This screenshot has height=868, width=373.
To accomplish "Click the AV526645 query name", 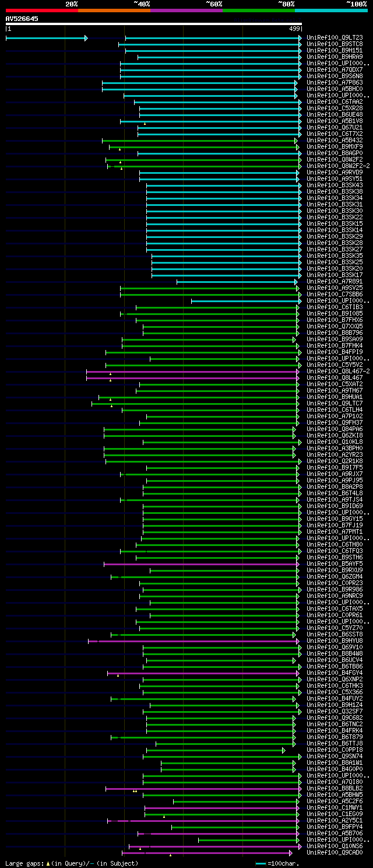I will click(22, 19).
